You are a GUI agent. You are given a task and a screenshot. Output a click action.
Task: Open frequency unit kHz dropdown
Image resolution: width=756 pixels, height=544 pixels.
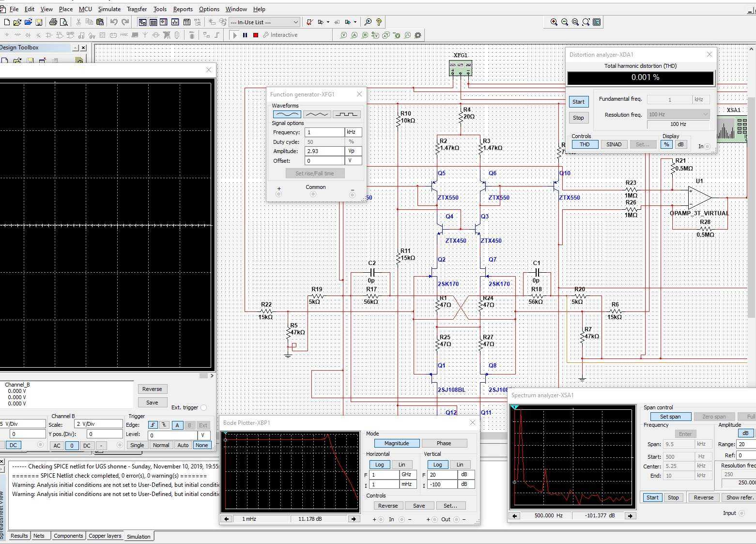353,132
